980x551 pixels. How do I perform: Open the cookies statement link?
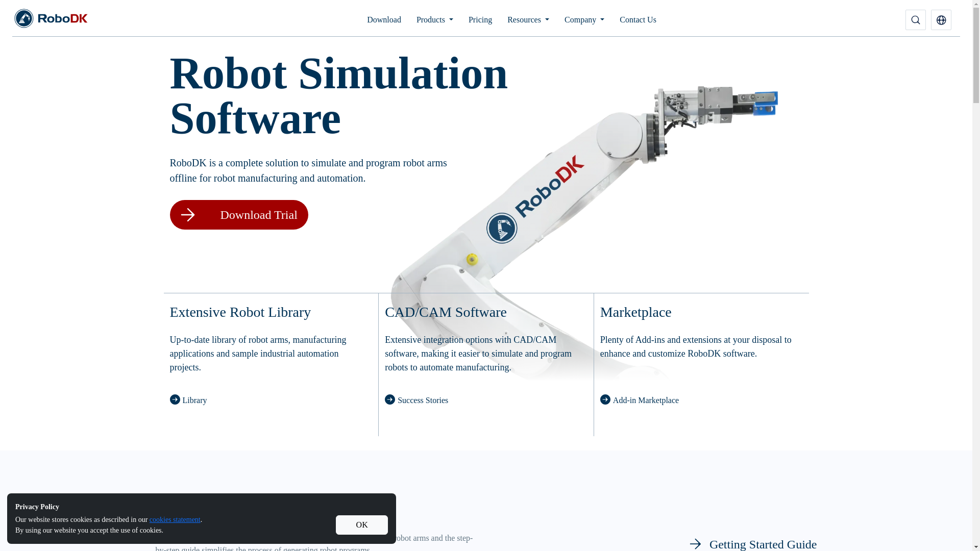pyautogui.click(x=175, y=520)
